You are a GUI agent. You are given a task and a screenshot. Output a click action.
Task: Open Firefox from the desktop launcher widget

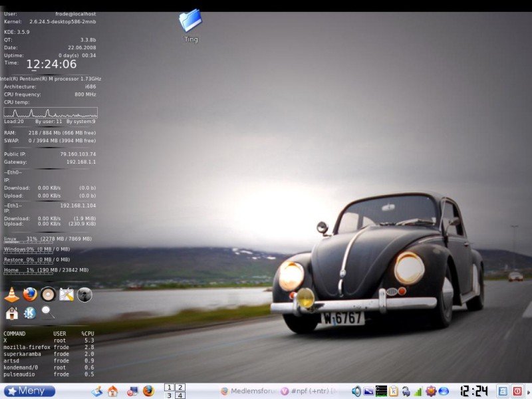click(x=30, y=295)
